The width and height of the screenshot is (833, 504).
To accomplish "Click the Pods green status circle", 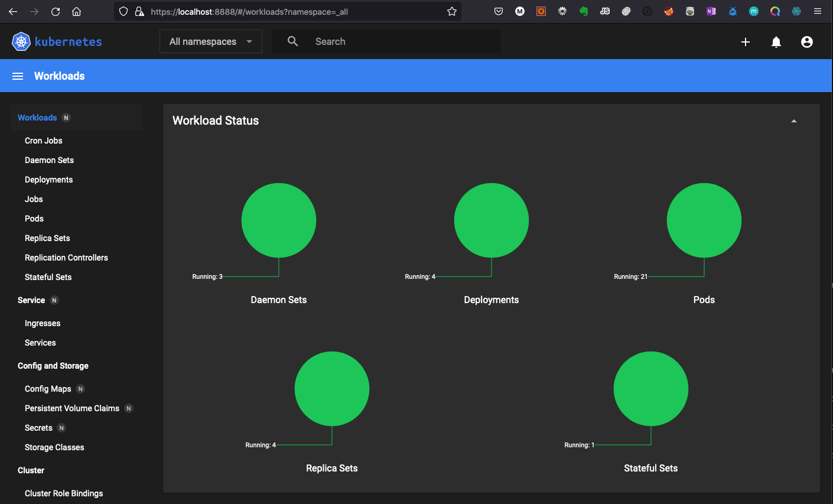I will click(704, 220).
